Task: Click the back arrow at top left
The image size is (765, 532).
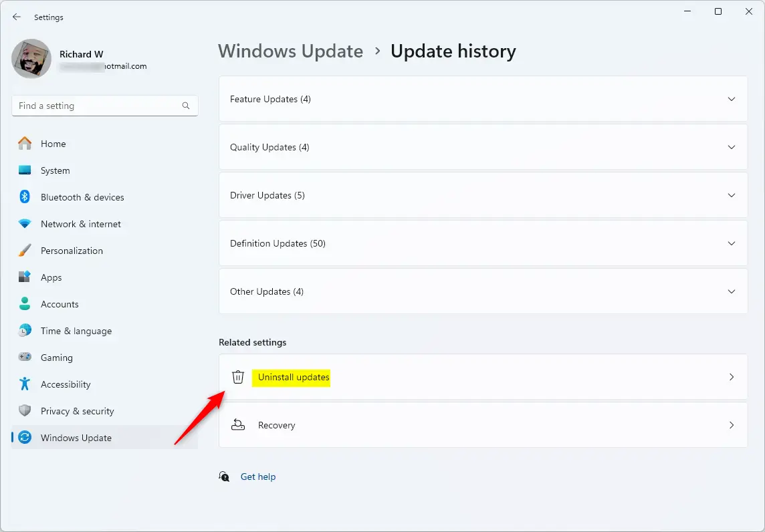Action: click(17, 17)
